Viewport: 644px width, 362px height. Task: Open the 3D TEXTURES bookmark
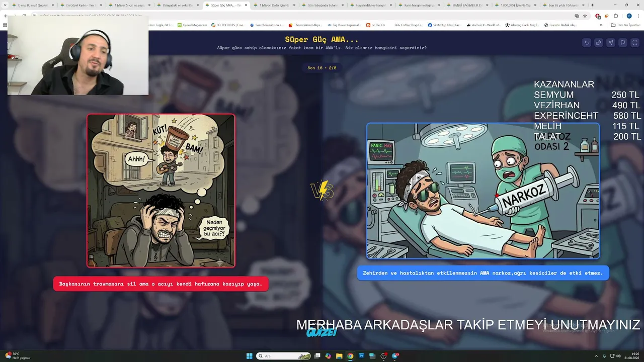228,25
